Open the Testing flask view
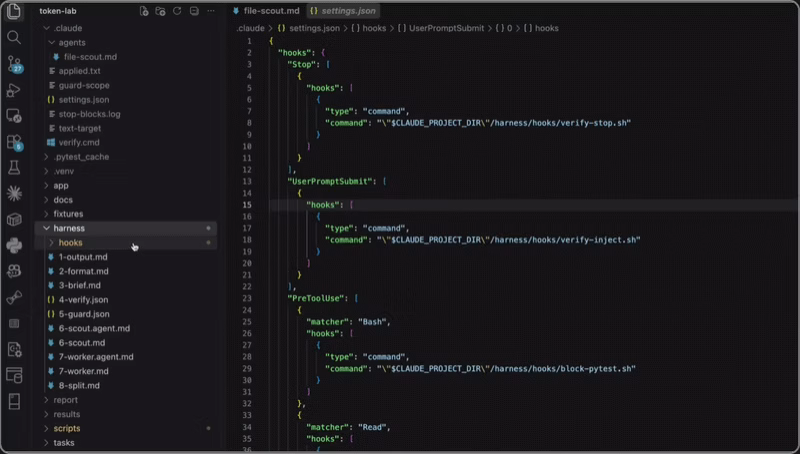This screenshot has width=800, height=454. [x=14, y=167]
